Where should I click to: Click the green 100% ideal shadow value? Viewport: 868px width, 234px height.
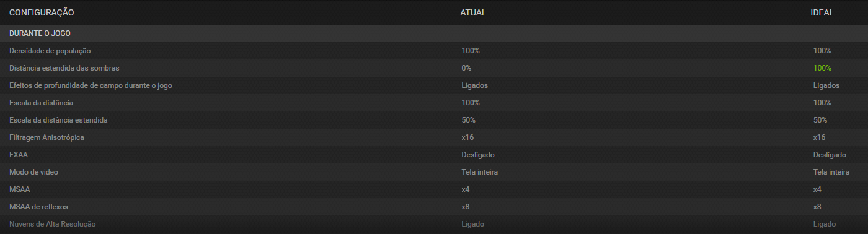(822, 68)
